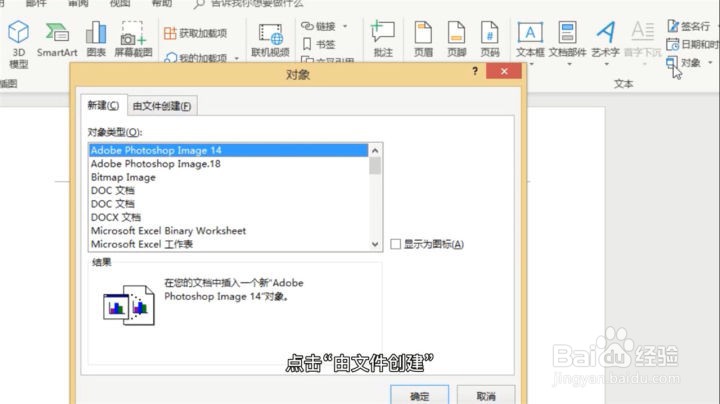Click the object list scrollbar thumb
Viewport: 720px width, 404px height.
(x=375, y=166)
